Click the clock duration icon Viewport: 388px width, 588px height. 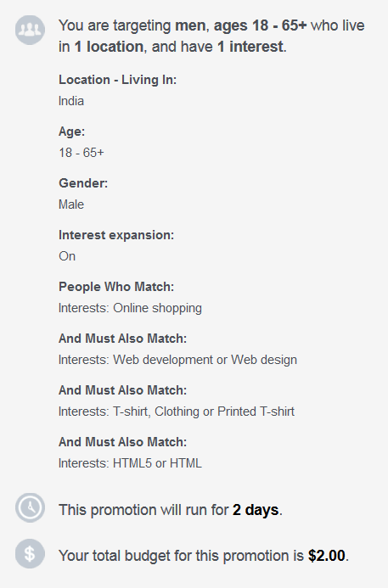(x=30, y=507)
